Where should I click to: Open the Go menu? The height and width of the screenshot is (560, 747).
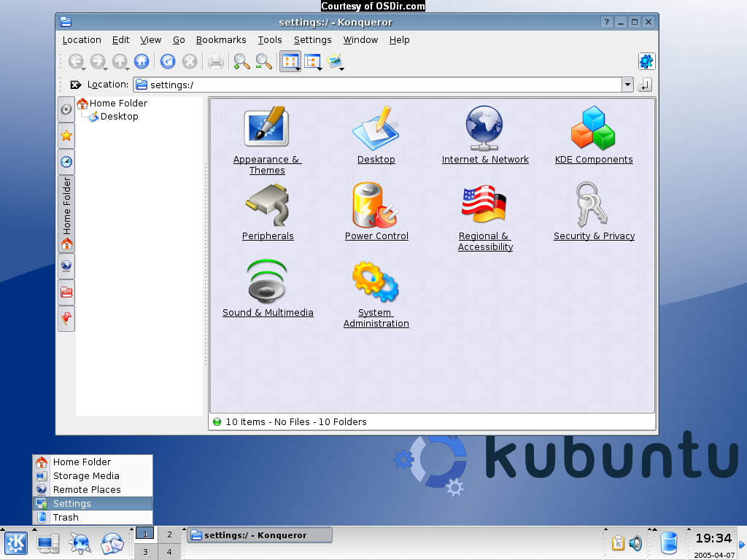click(x=179, y=40)
